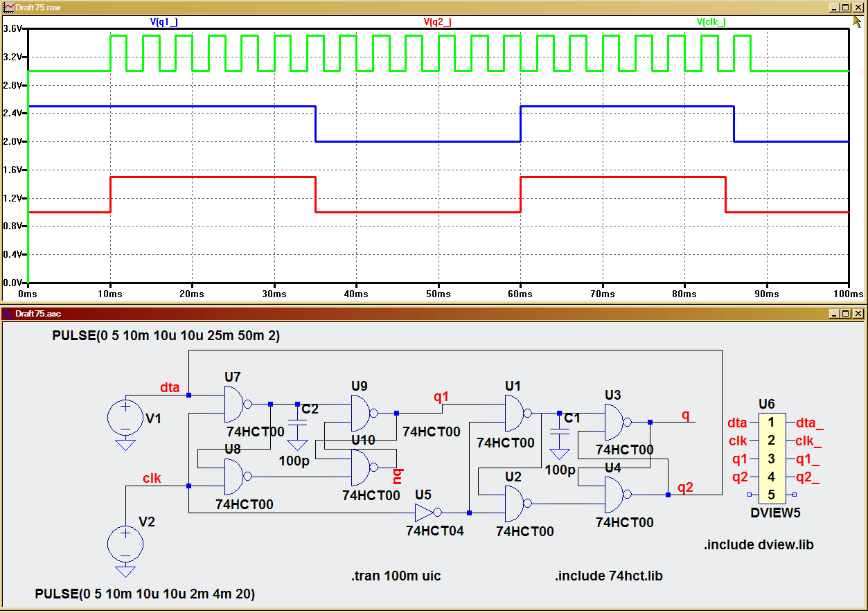Select the '100p' value under C1
The height and width of the screenshot is (613, 868).
(560, 470)
